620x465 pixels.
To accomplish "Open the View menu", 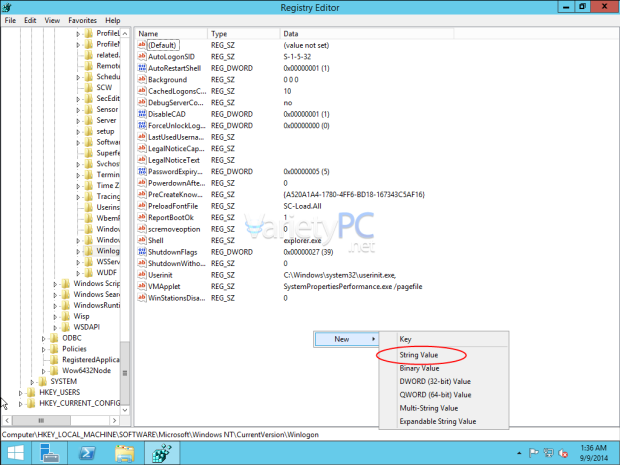I will [x=52, y=21].
